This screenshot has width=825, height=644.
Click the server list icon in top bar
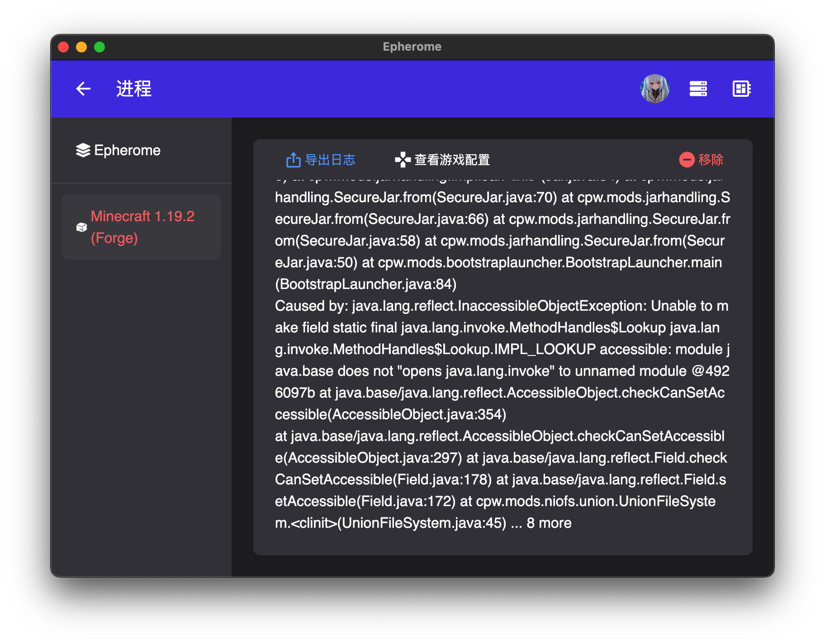(x=698, y=89)
